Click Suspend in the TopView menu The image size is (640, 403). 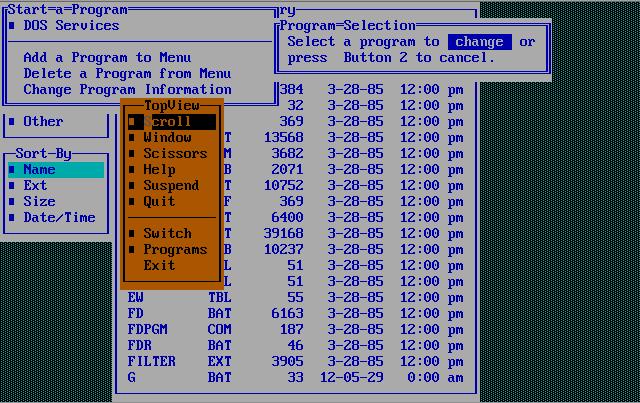[x=171, y=186]
